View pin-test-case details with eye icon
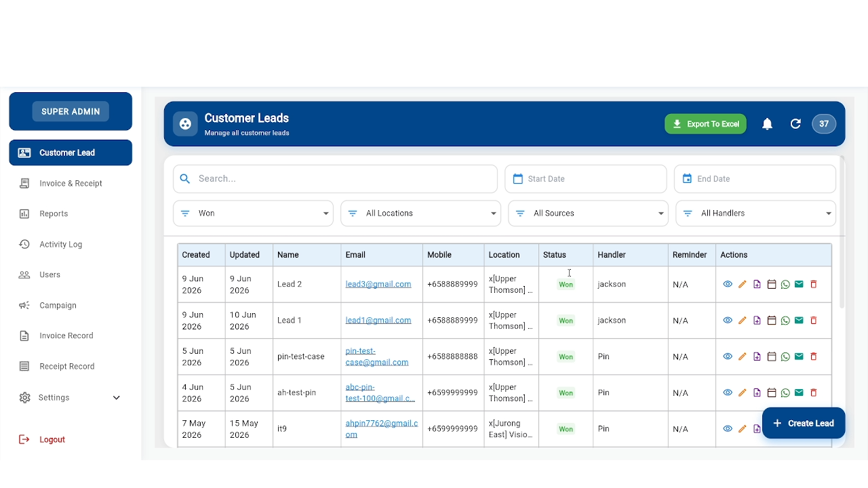 point(728,357)
